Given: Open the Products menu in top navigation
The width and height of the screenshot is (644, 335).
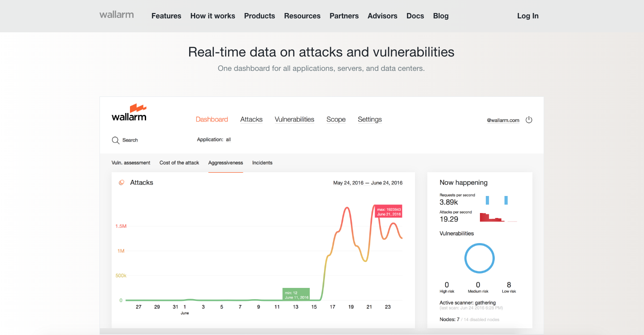Looking at the screenshot, I should coord(259,16).
